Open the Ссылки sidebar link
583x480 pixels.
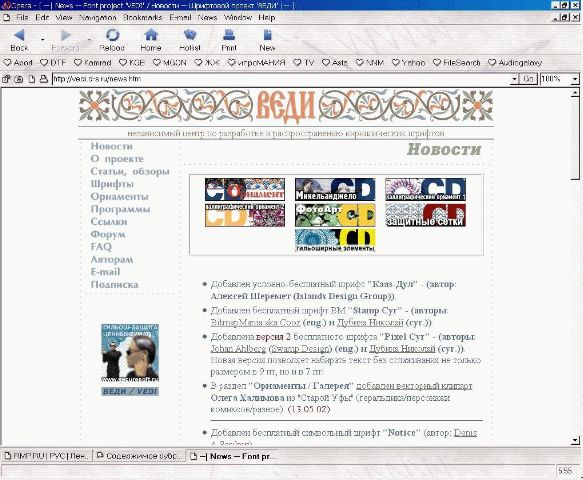pyautogui.click(x=109, y=222)
